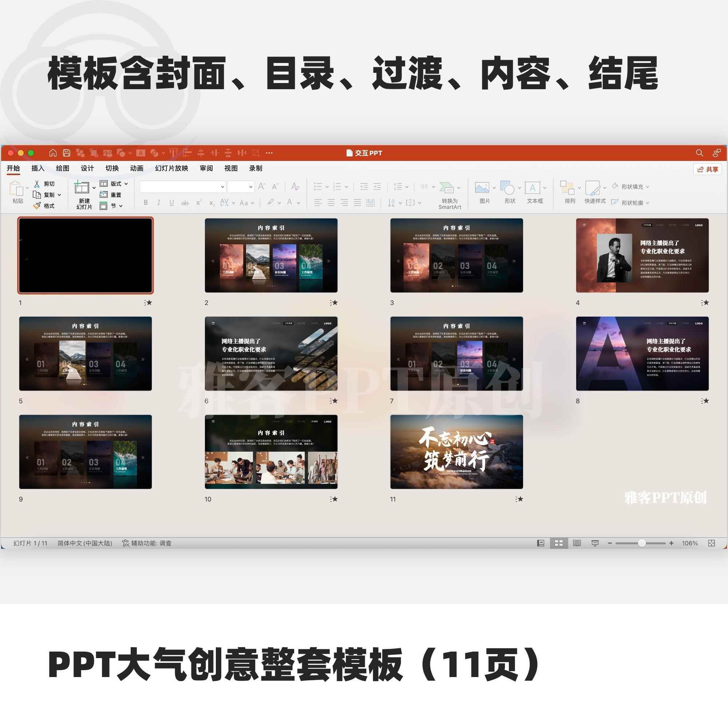Click the distributed alignment icon
The width and height of the screenshot is (728, 728).
coord(371,203)
